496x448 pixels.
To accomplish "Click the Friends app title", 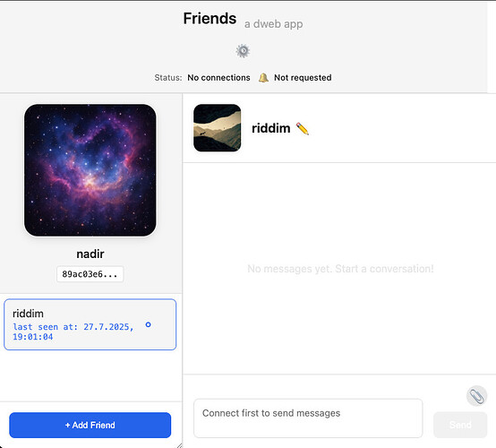I will (x=210, y=18).
